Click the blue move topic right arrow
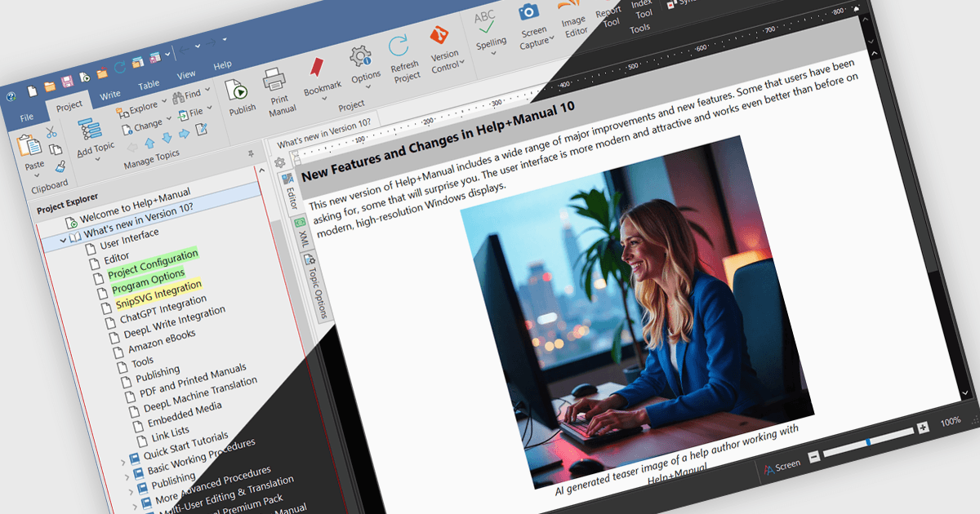Image resolution: width=980 pixels, height=514 pixels. [x=184, y=133]
